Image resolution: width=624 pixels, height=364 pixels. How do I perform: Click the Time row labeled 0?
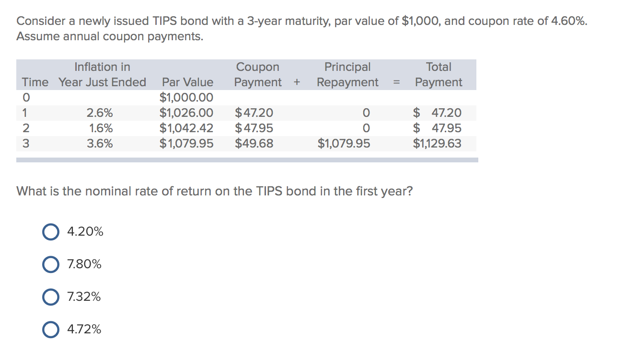[x=26, y=97]
